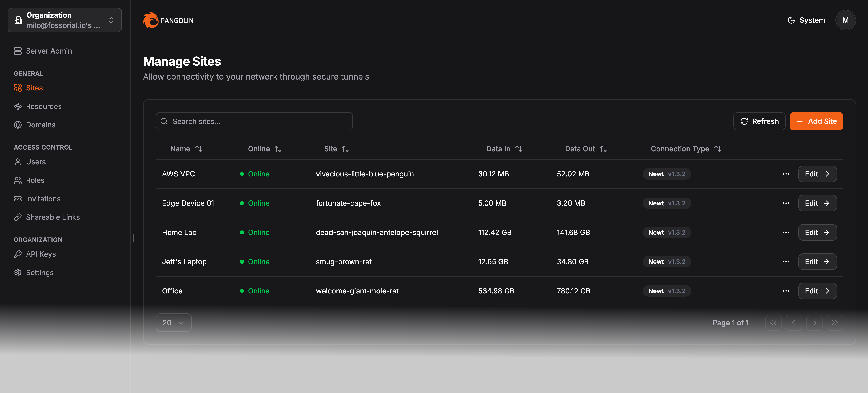This screenshot has width=868, height=393.
Task: Sort by Connection Type column
Action: [686, 149]
